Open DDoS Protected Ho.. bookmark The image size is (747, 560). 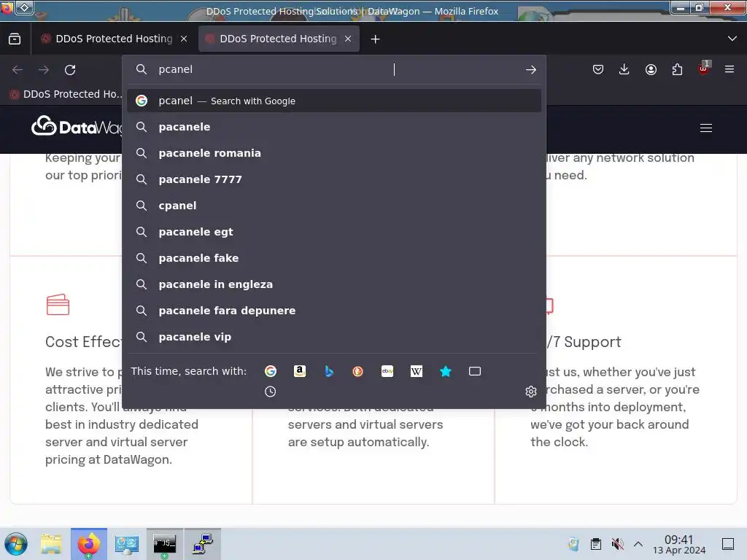click(65, 94)
